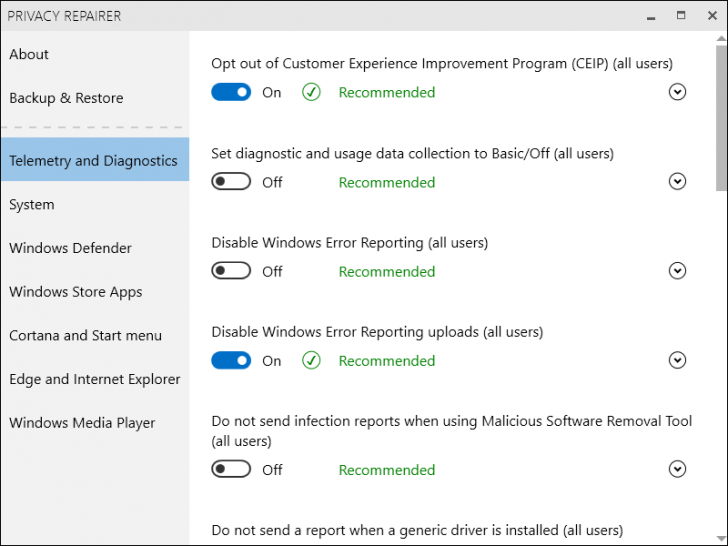Viewport: 728px width, 546px height.
Task: Click the vertical scrollbar thumb
Action: pos(721,115)
